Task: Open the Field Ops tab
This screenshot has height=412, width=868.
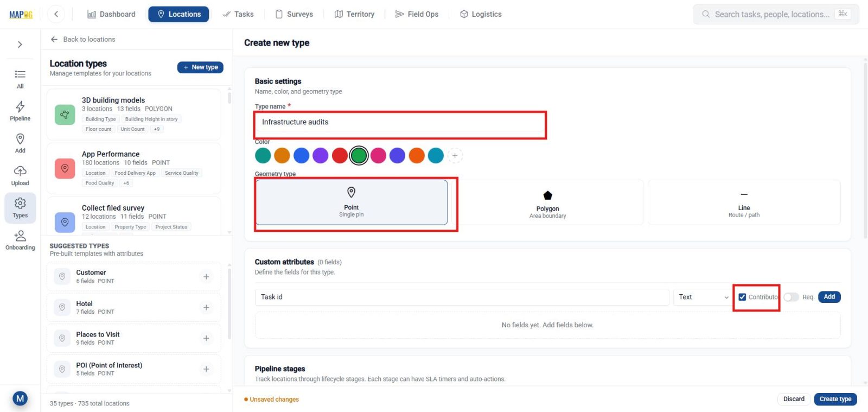Action: [417, 14]
